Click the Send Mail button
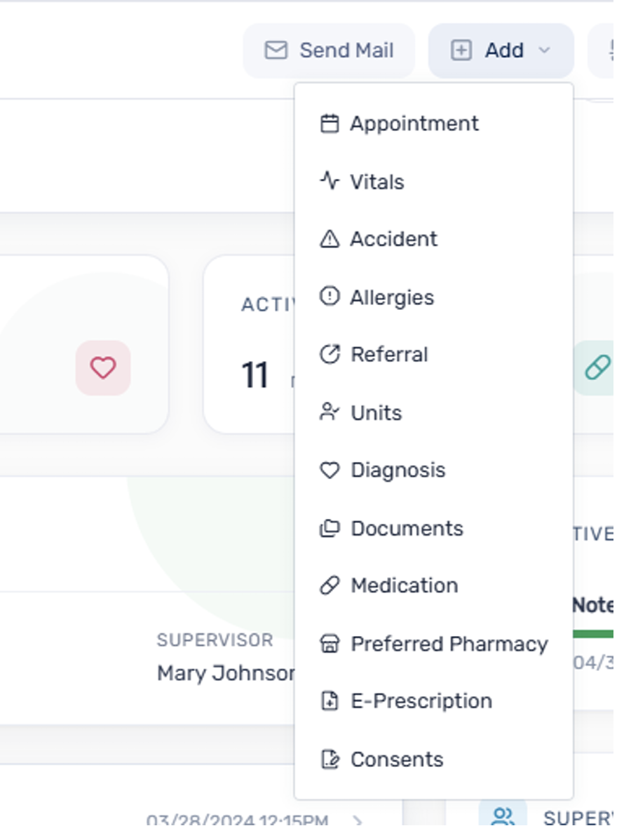This screenshot has width=631, height=840. pos(329,50)
